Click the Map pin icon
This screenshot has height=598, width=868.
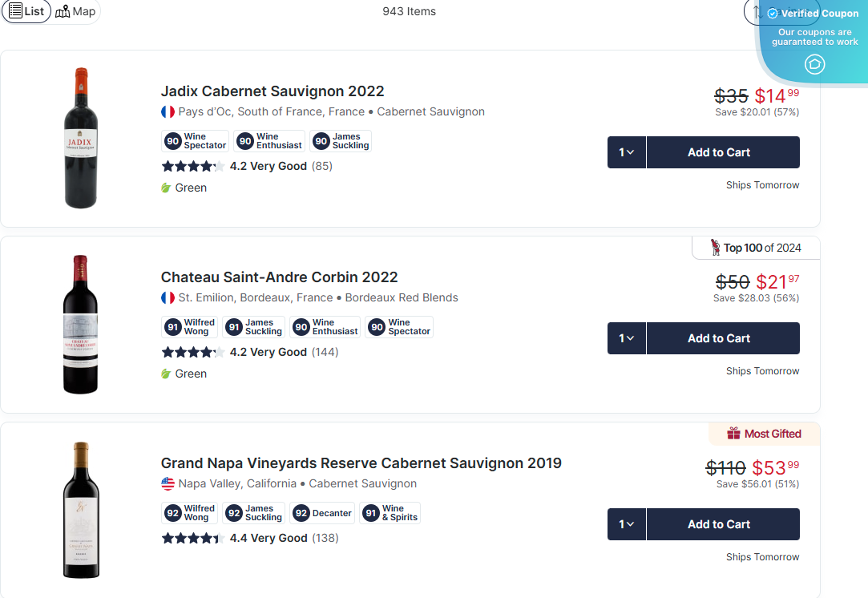[x=61, y=11]
